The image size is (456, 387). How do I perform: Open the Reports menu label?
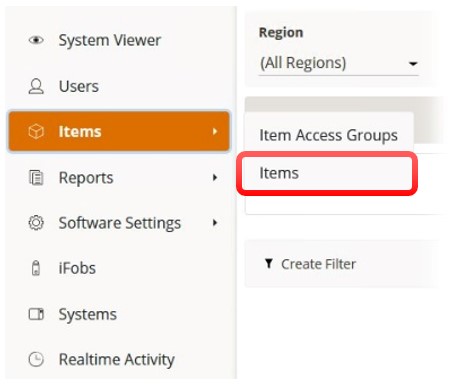pos(86,177)
